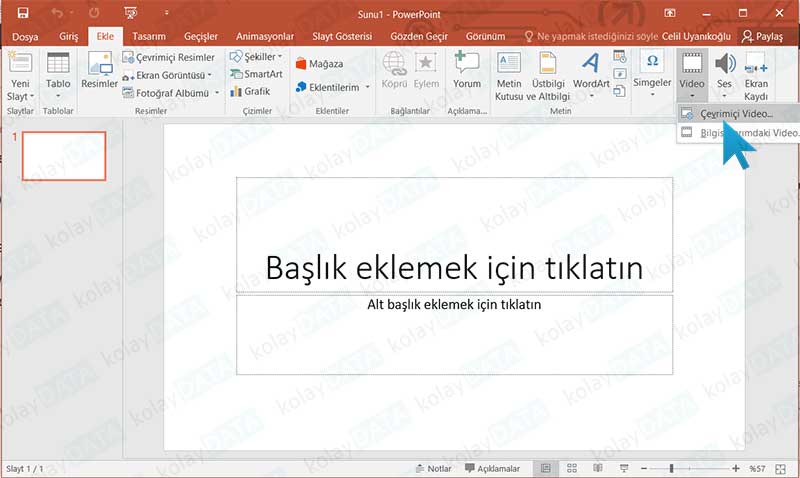Click the Celil Uyanıkoğlu account name

696,36
